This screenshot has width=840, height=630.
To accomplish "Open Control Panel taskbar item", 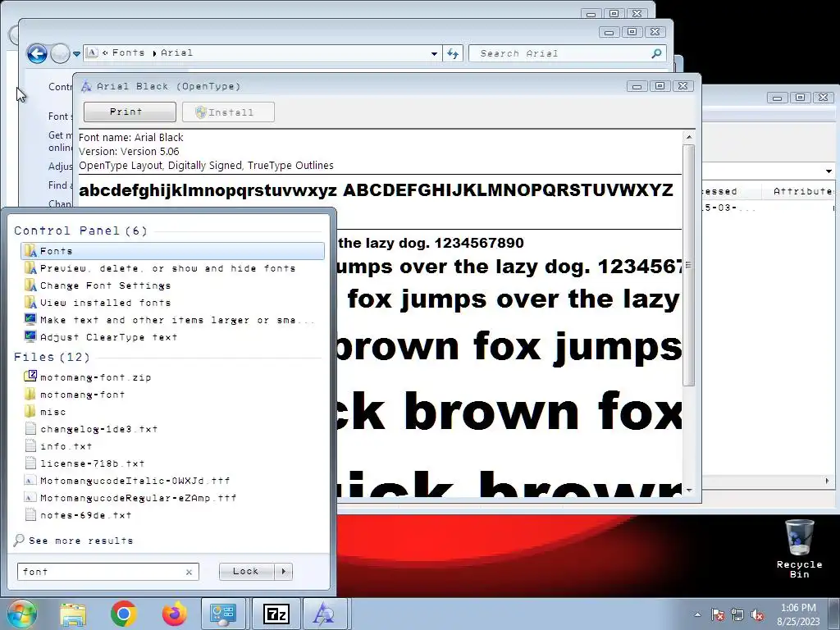I will pos(223,614).
